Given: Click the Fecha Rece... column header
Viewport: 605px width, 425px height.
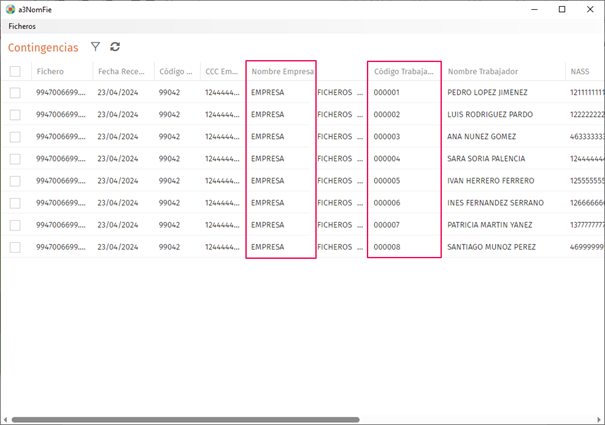Looking at the screenshot, I should pyautogui.click(x=121, y=71).
